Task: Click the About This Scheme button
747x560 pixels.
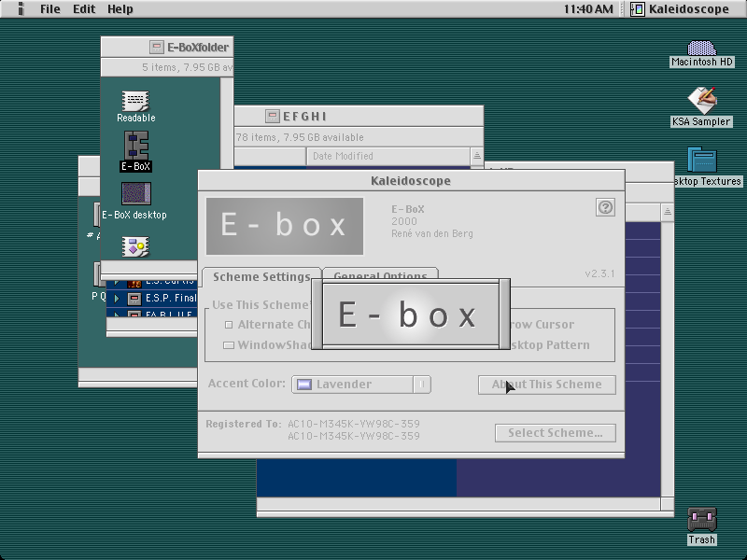Action: pos(547,385)
